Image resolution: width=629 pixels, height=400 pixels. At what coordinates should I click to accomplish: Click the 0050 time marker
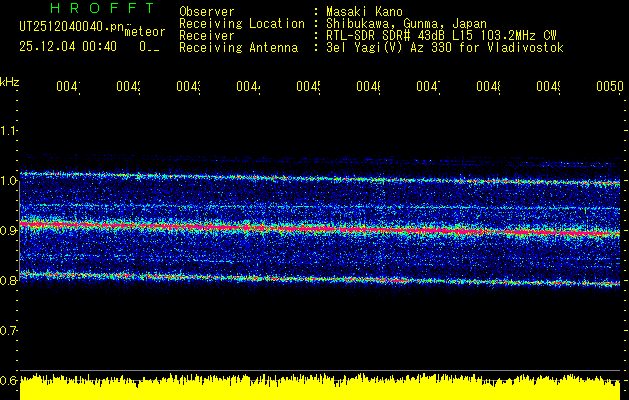[609, 87]
